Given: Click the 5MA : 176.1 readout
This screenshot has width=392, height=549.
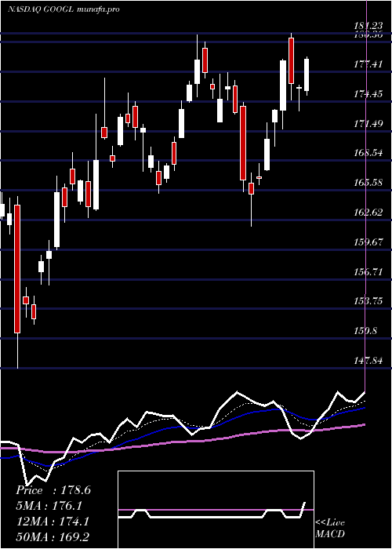Looking at the screenshot, I should pyautogui.click(x=49, y=506).
